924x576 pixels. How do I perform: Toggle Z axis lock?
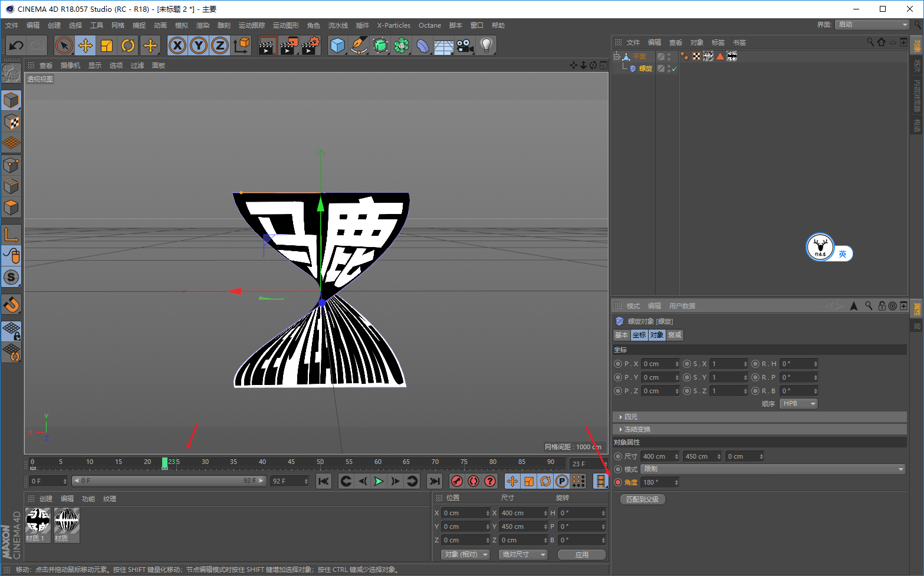click(x=220, y=45)
